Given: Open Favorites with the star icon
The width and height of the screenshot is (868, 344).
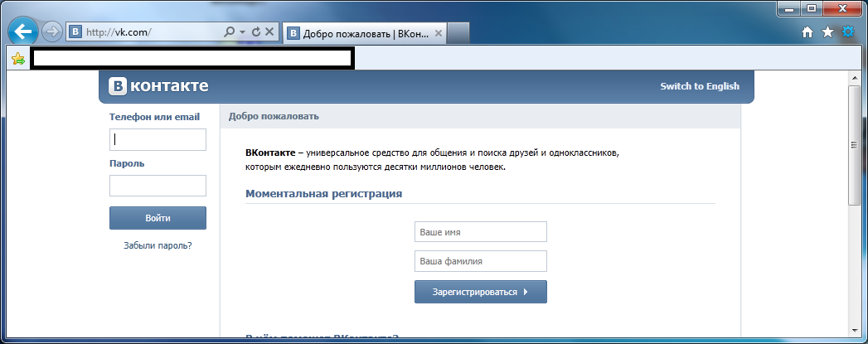Looking at the screenshot, I should tap(827, 32).
